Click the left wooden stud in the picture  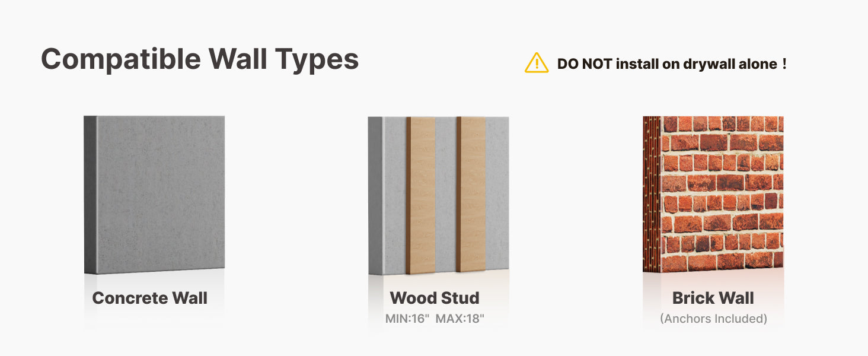pos(420,195)
